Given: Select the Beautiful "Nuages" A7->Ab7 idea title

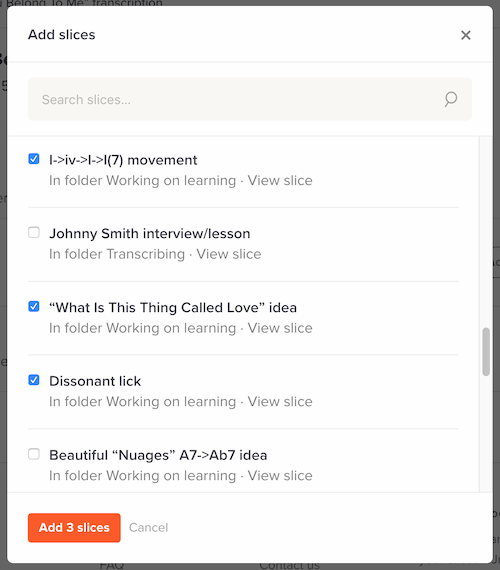Looking at the screenshot, I should pyautogui.click(x=158, y=455).
